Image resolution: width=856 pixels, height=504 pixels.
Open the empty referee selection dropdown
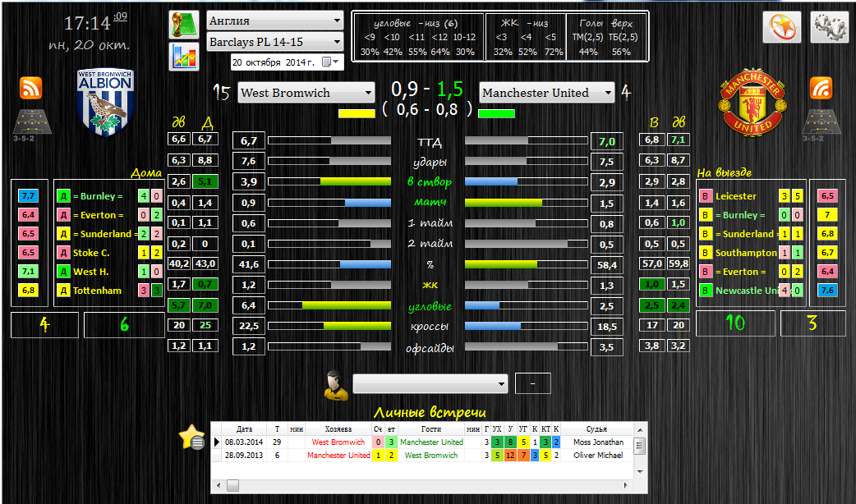(x=430, y=383)
